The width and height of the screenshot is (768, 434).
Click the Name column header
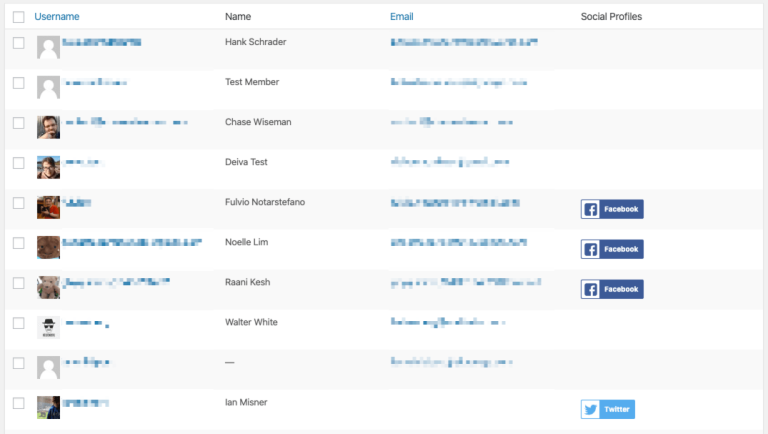[238, 17]
